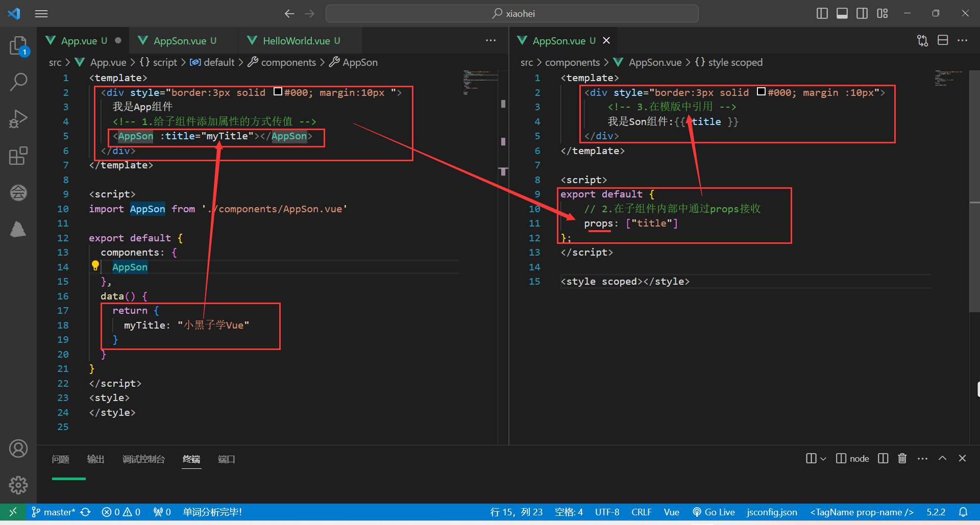Change end of line CRLF
The height and width of the screenshot is (525, 980).
pos(641,512)
